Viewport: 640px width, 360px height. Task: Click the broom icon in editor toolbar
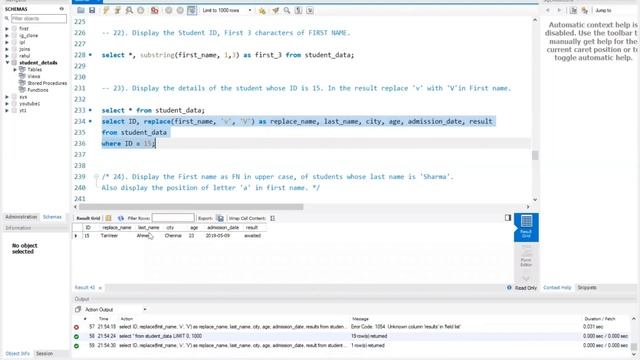276,11
